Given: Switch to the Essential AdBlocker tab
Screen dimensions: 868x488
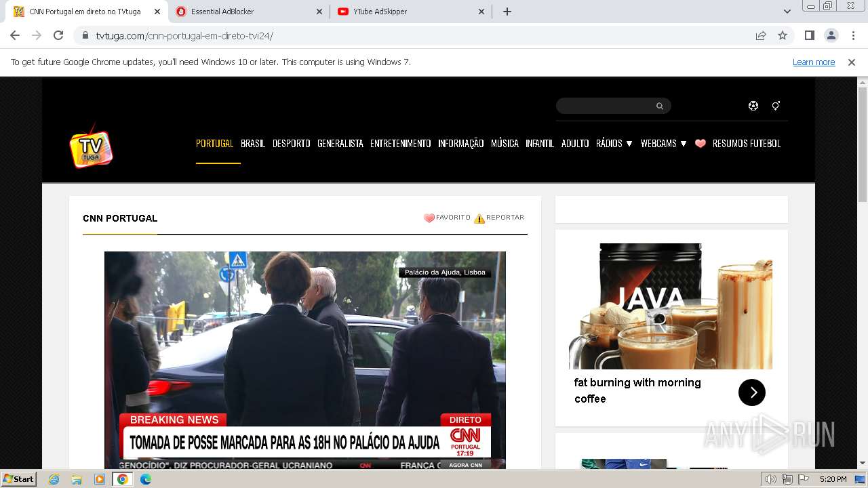Looking at the screenshot, I should pyautogui.click(x=249, y=12).
